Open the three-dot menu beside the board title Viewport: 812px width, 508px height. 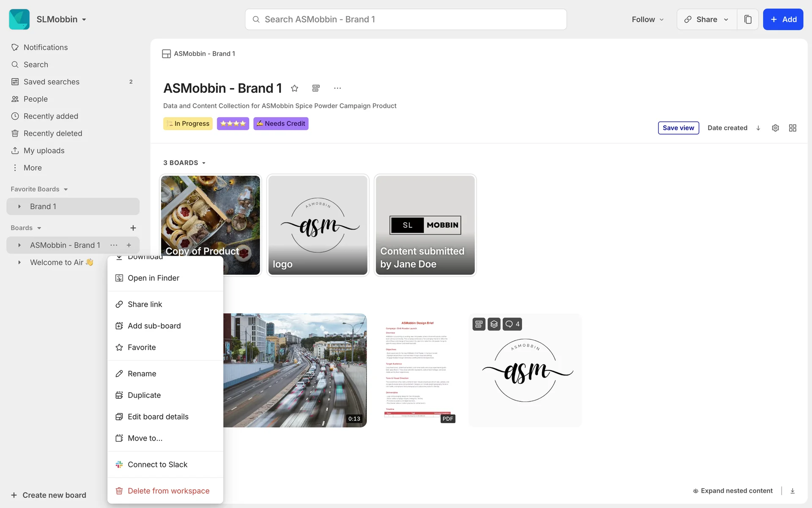[337, 88]
